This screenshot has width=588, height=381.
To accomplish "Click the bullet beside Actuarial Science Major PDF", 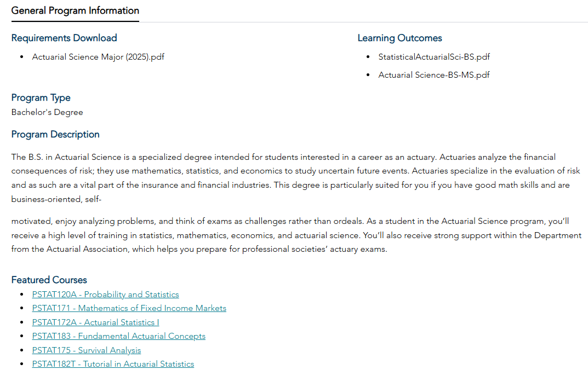I will pos(21,57).
